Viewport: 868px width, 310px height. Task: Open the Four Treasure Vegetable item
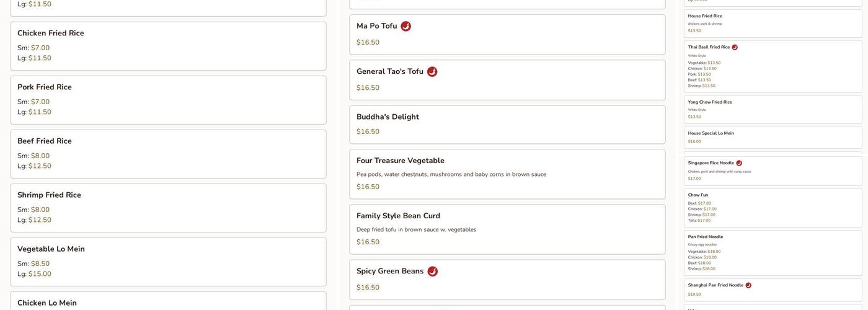401,161
